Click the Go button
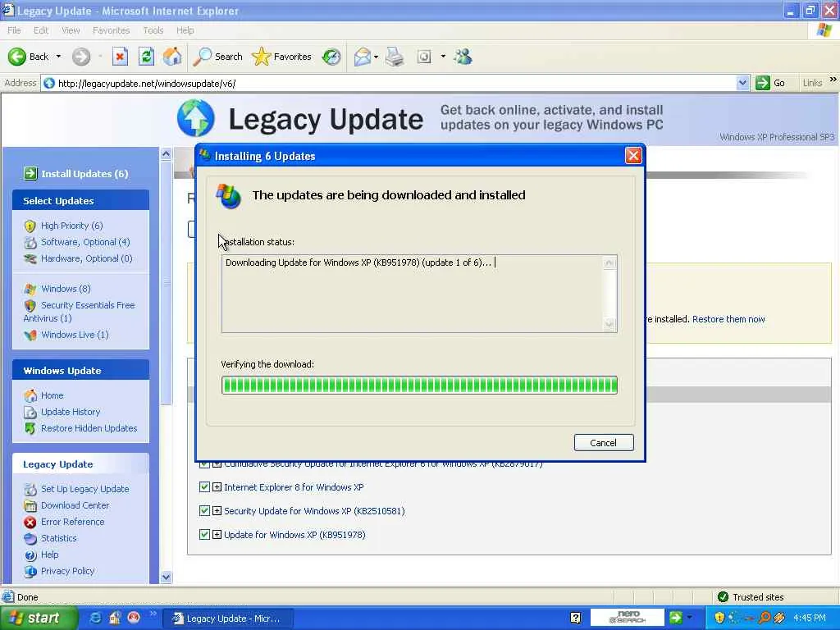This screenshot has width=840, height=630. (771, 83)
